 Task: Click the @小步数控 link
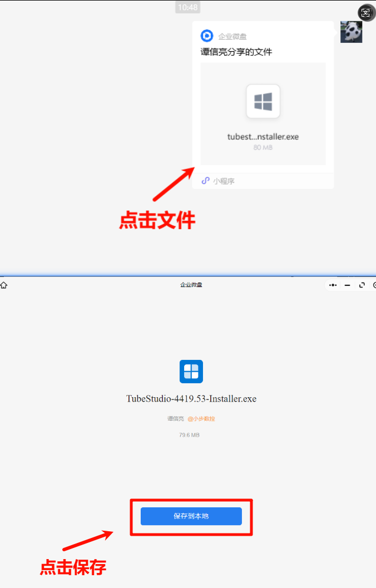[x=201, y=418]
